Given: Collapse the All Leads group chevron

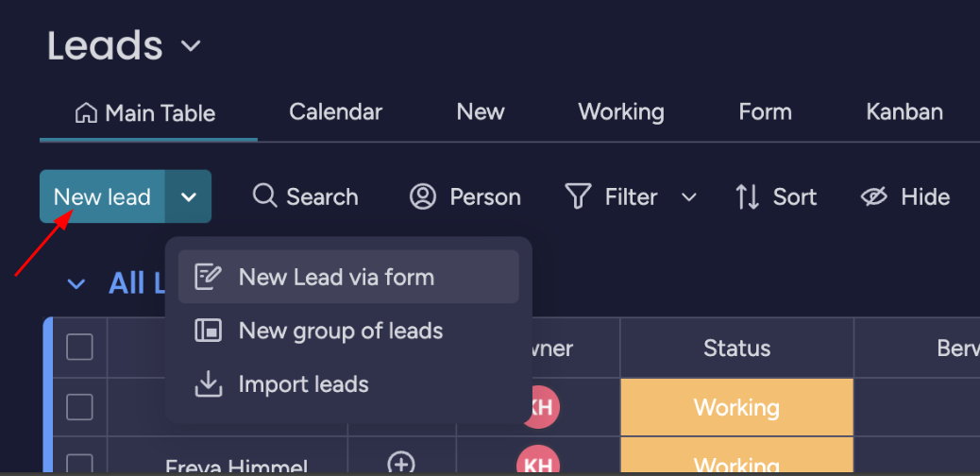Looking at the screenshot, I should pyautogui.click(x=76, y=283).
